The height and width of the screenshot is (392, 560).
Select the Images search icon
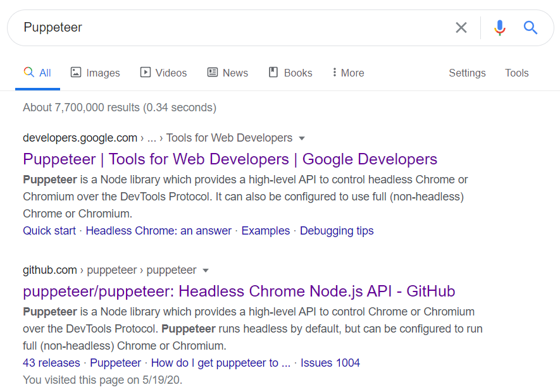click(x=77, y=72)
